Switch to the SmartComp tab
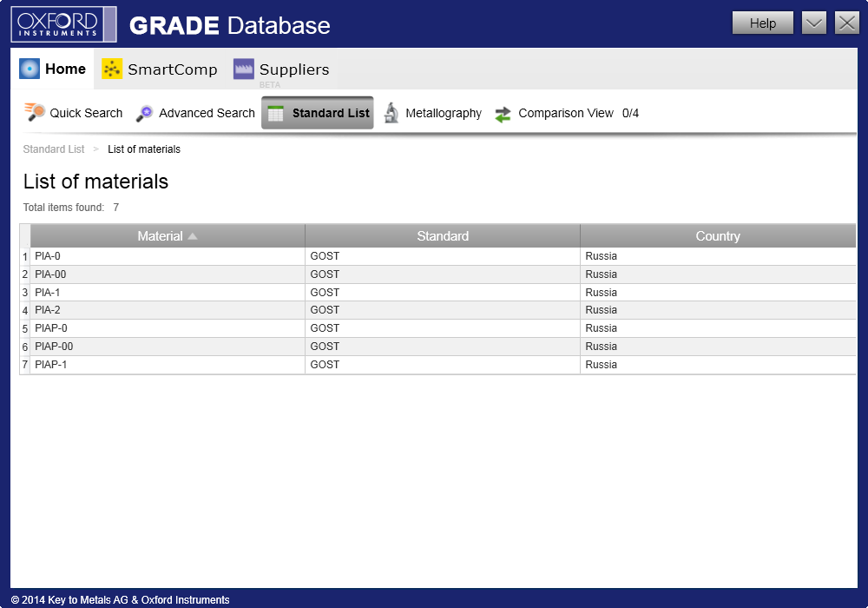This screenshot has height=608, width=868. coord(160,69)
